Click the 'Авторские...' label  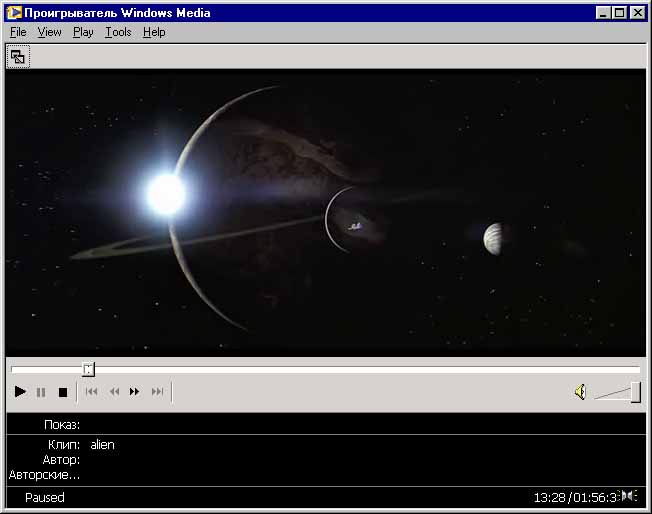pos(44,474)
